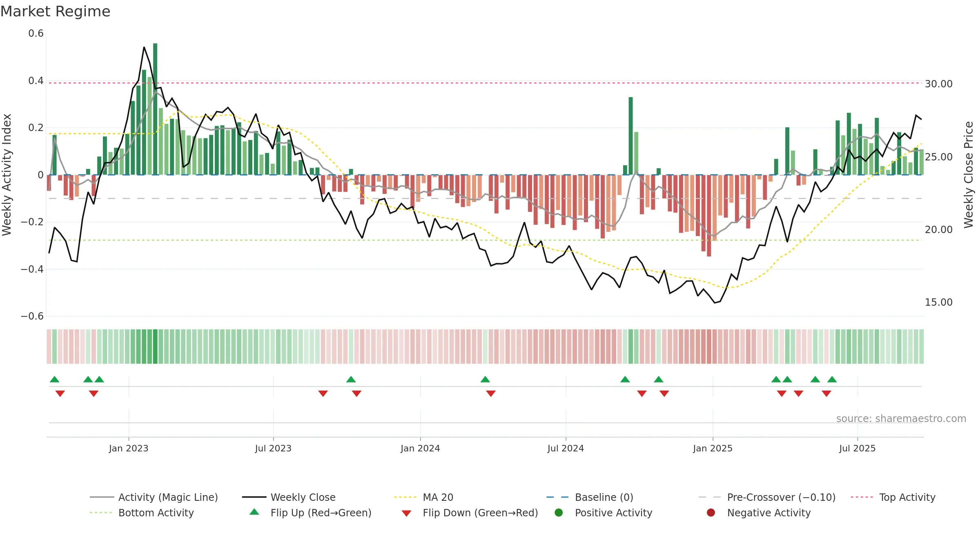The height and width of the screenshot is (551, 980).
Task: Click the Negative Activity red circle icon
Action: click(711, 513)
